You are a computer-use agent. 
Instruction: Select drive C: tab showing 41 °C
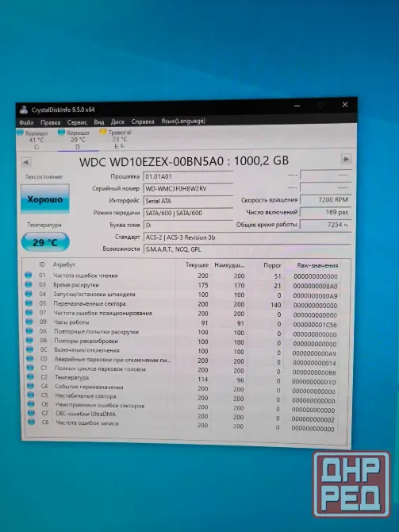point(33,140)
